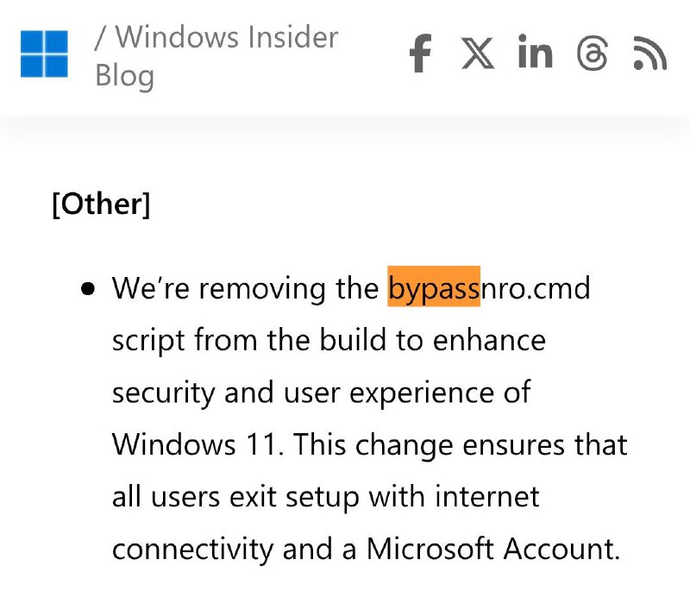Click the word "script" in the paragraph
The width and height of the screenshot is (690, 616).
[x=147, y=340]
